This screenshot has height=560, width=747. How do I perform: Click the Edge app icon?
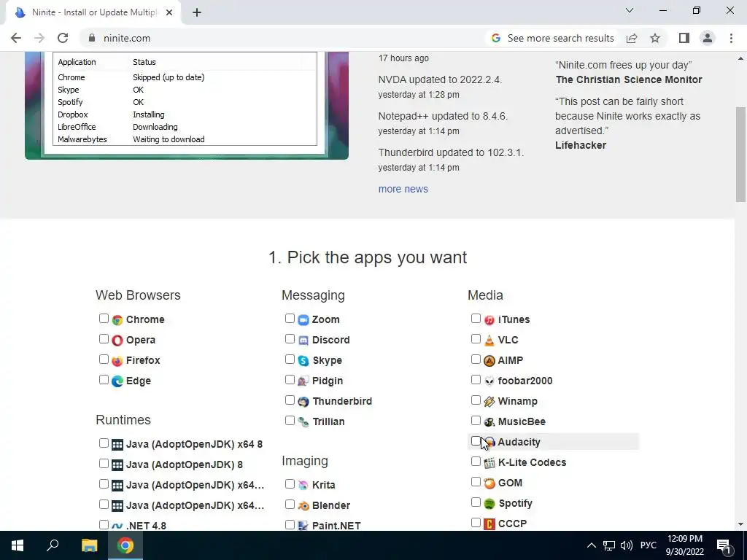[117, 381]
